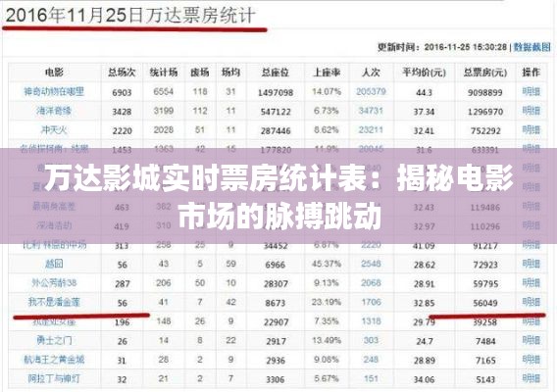Screen dimensions: 557x392
Task: Click the 平均价(元) column header
Action: click(x=424, y=73)
